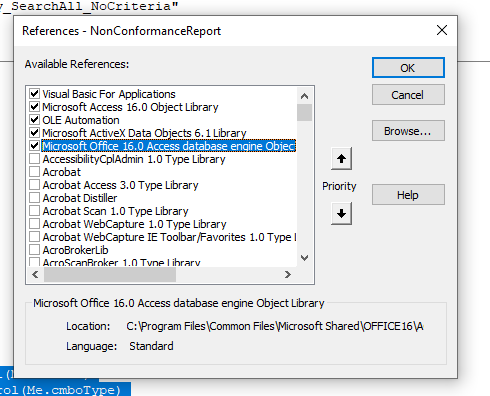Enable AcroBrokerLib reference checkbox
Screen dimensions: 490x396
pyautogui.click(x=35, y=250)
